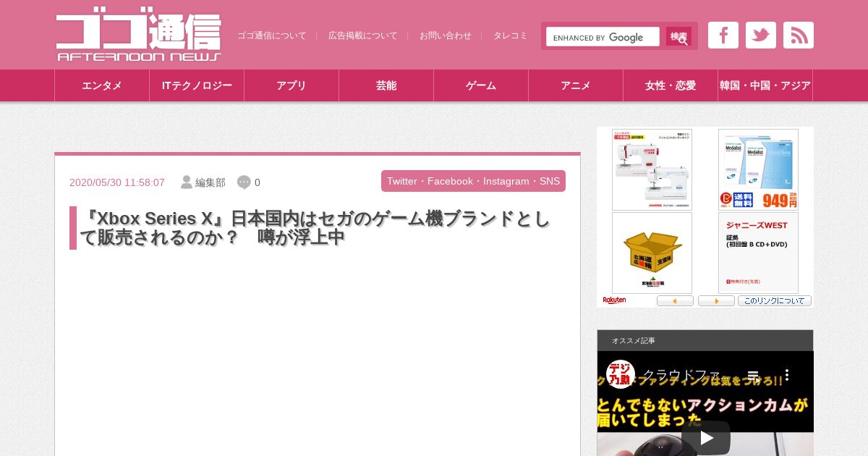The image size is (868, 456).
Task: Open the ジャニーズWEST ad item
Action: click(x=758, y=253)
